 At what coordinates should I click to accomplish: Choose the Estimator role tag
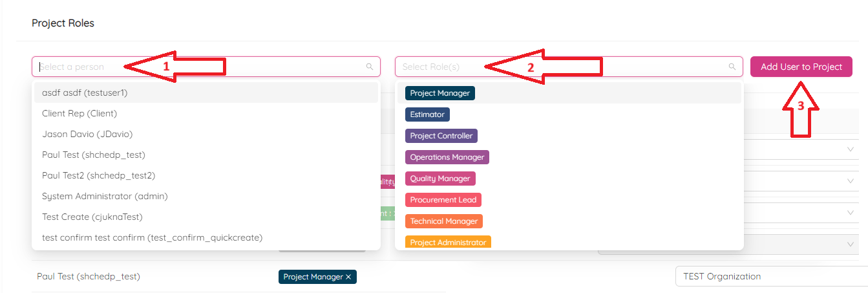tap(427, 114)
